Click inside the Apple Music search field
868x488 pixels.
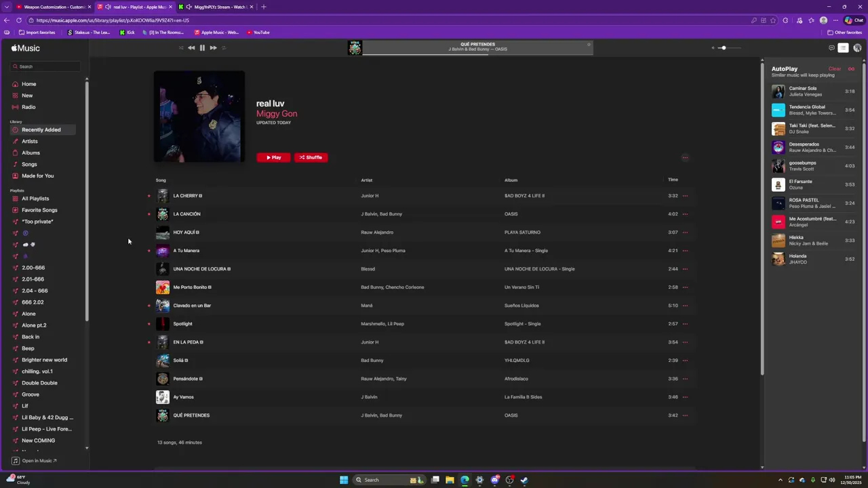point(45,66)
